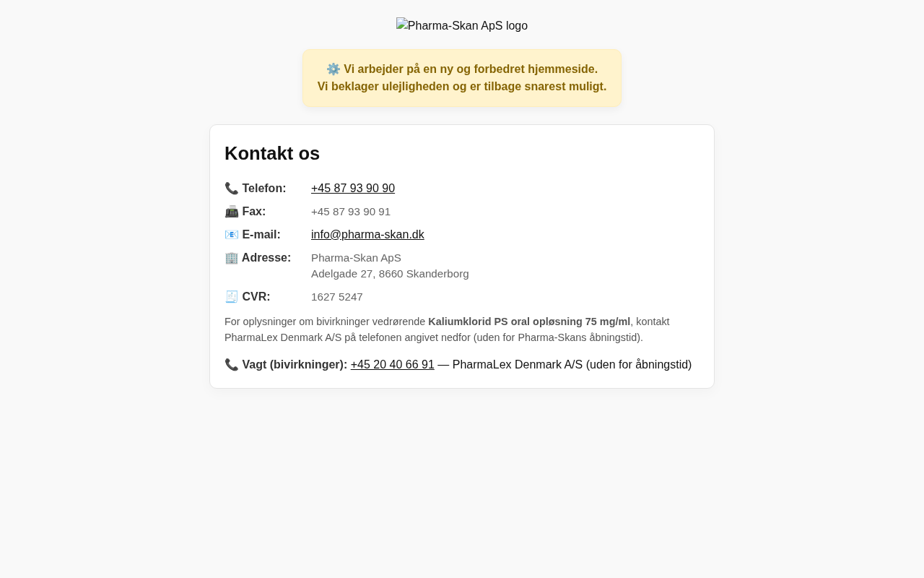Click the Pharma-Skan ApS logo image

pos(462,26)
